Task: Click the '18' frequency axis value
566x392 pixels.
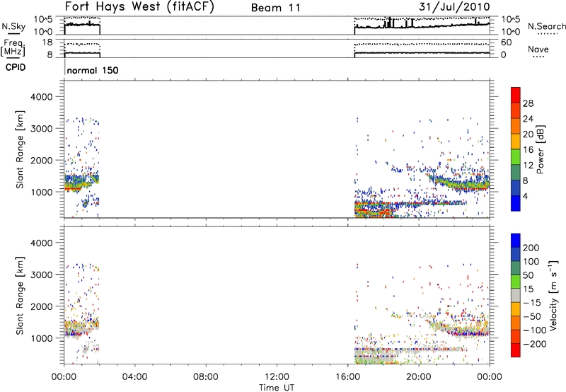Action: 47,42
